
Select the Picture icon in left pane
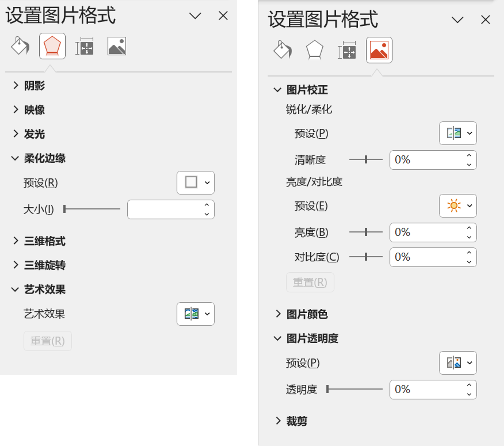click(x=117, y=46)
